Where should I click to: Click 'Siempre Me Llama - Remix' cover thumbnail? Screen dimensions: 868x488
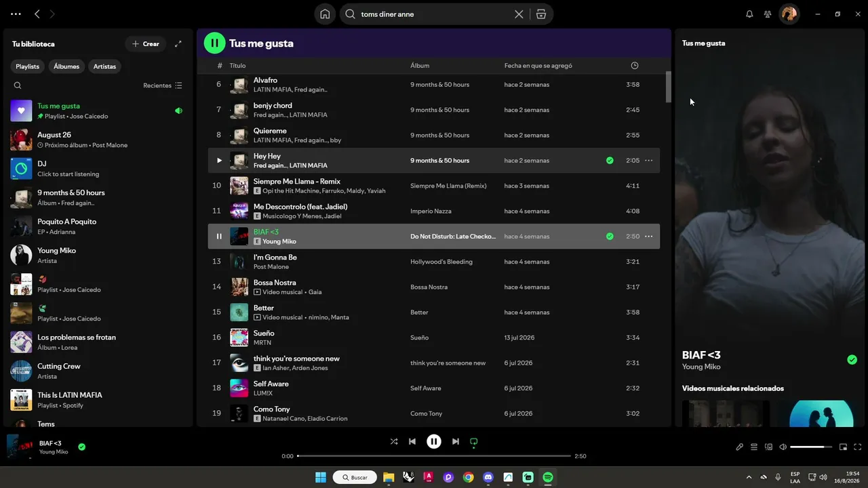239,186
